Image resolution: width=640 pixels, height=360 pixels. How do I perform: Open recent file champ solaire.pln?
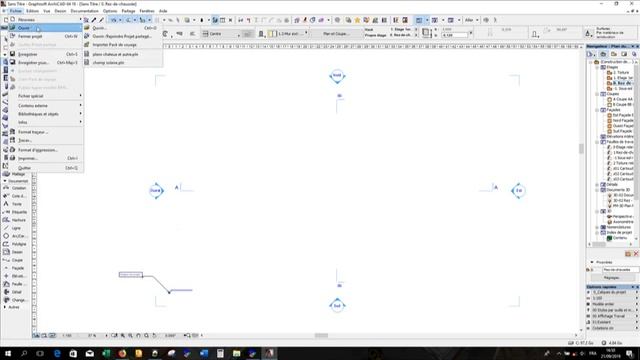[x=122, y=62]
